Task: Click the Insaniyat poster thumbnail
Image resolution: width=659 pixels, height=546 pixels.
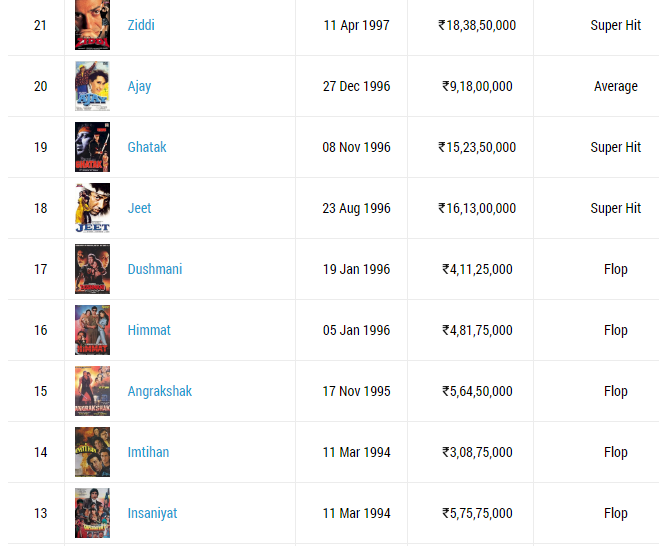Action: [x=92, y=513]
